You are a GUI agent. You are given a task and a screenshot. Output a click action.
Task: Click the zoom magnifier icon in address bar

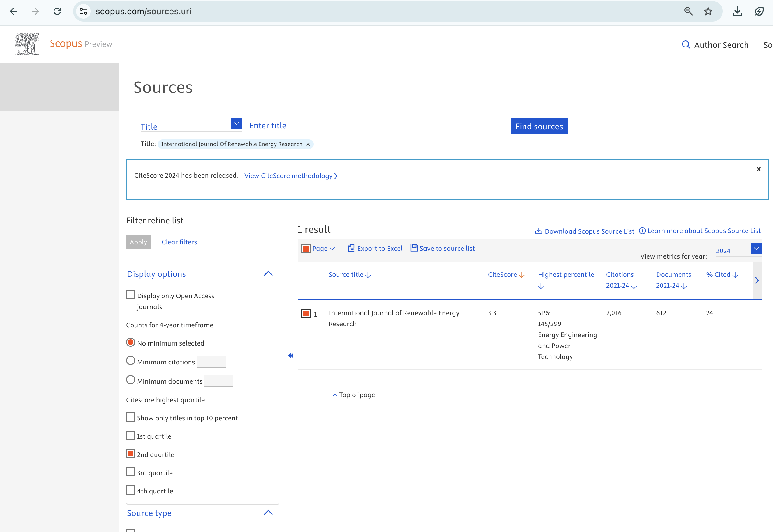tap(688, 11)
